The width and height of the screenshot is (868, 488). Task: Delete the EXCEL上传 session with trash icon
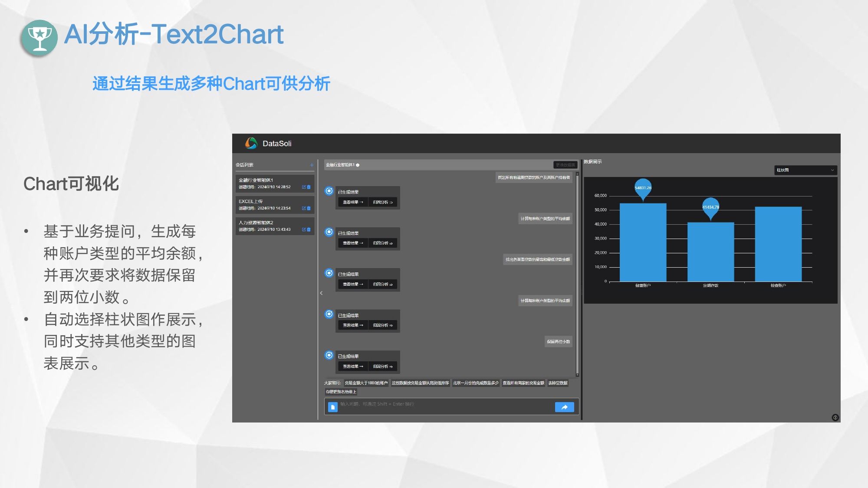309,208
